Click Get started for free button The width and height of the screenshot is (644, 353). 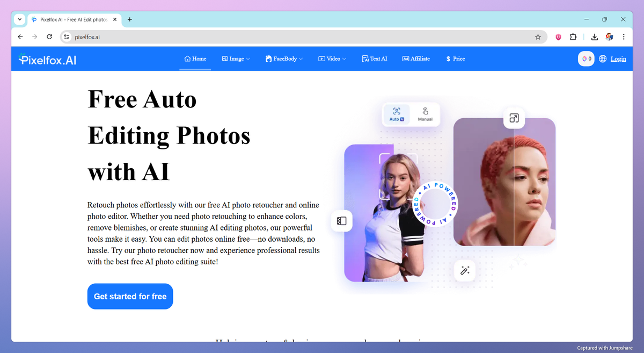(130, 296)
